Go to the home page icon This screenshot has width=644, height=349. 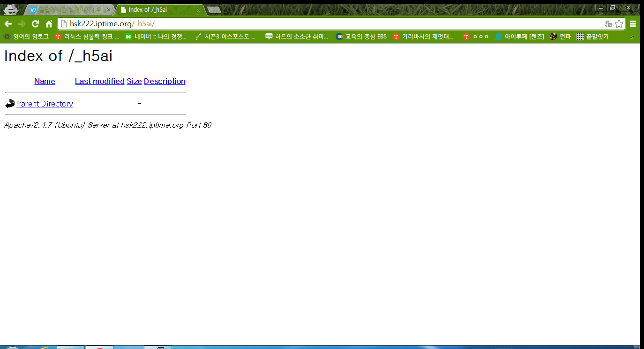click(x=49, y=24)
